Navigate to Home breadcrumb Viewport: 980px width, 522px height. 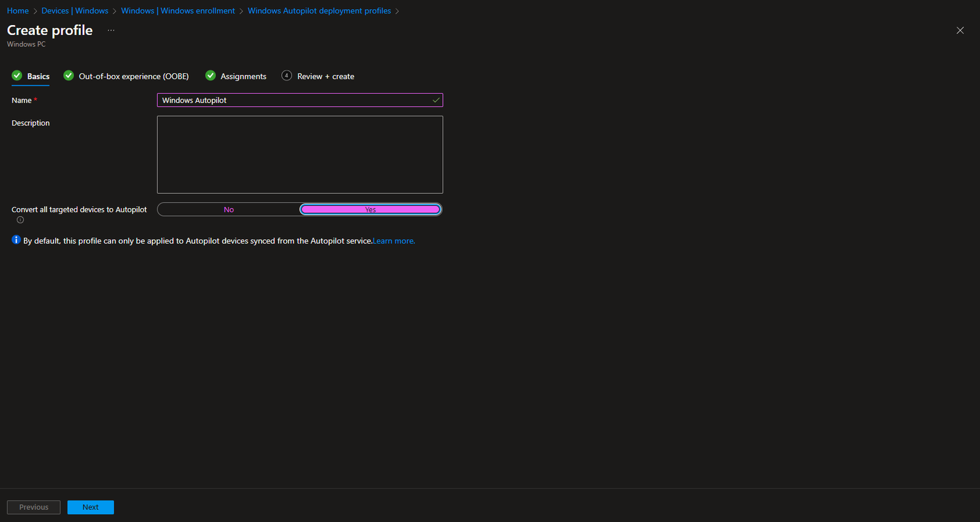click(x=18, y=10)
